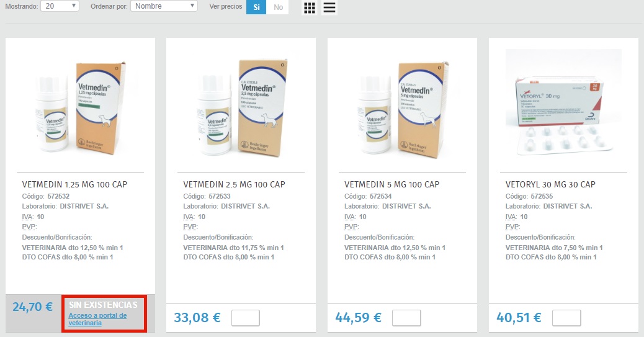
Task: Toggle prices off with No
Action: 278,7
